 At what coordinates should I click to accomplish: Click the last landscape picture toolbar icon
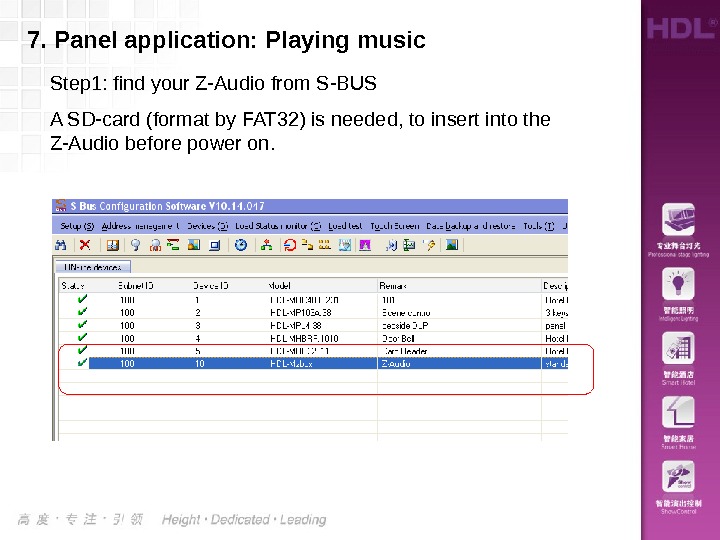pos(452,245)
